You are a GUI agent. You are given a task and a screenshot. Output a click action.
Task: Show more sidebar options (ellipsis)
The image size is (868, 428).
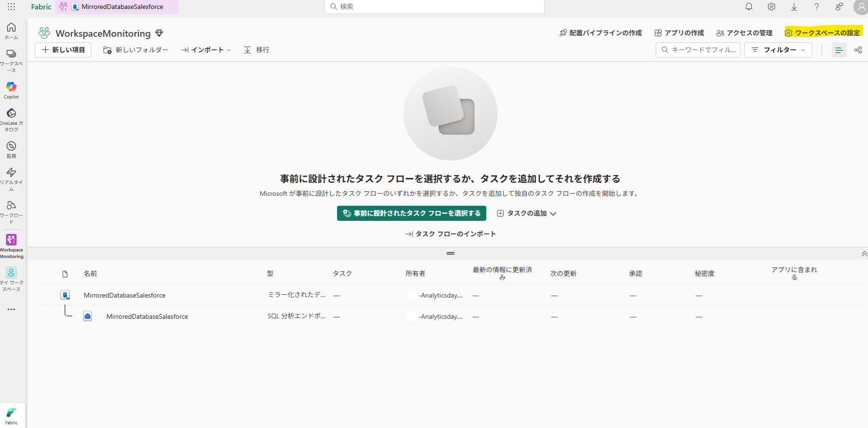coord(11,309)
